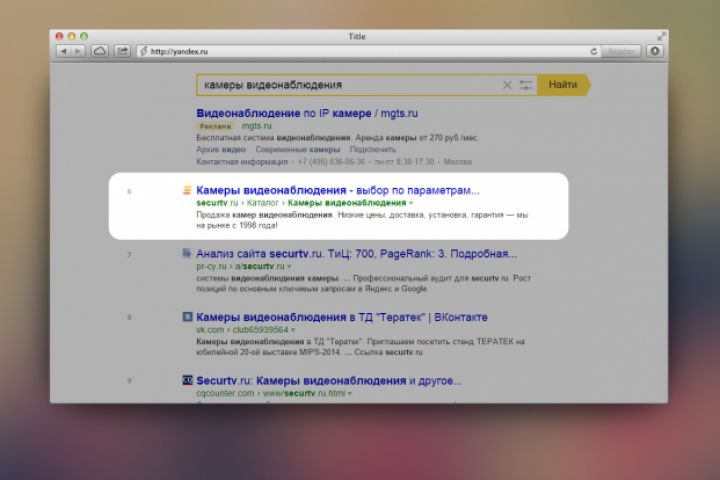The width and height of the screenshot is (720, 480).
Task: Go forward with the browser forward arrow
Action: pyautogui.click(x=78, y=51)
